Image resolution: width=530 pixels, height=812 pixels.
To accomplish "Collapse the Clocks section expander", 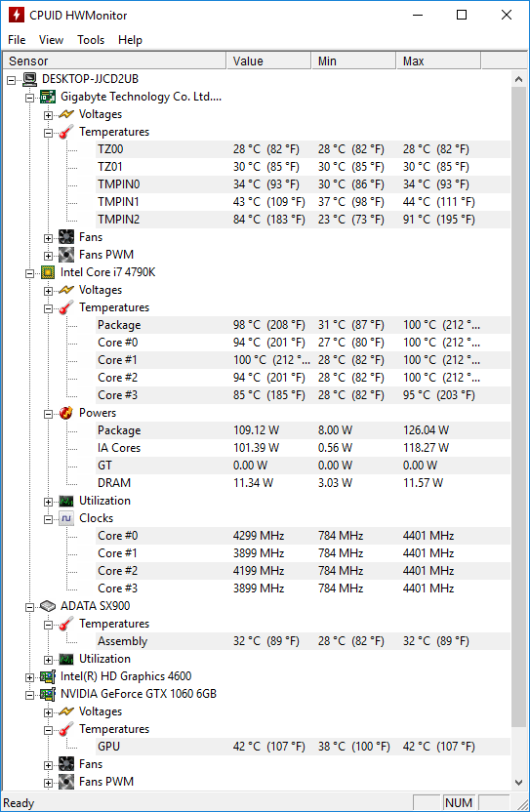I will point(48,519).
